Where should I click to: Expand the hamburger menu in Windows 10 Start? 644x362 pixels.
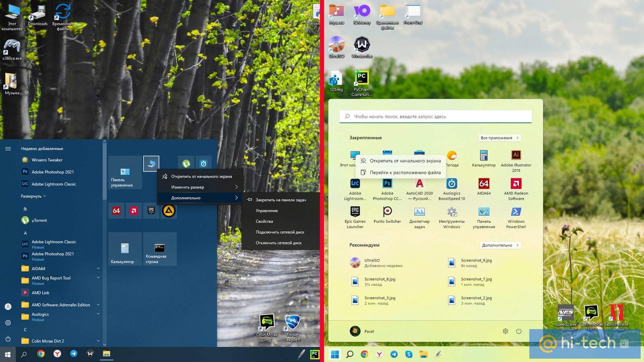click(x=8, y=149)
